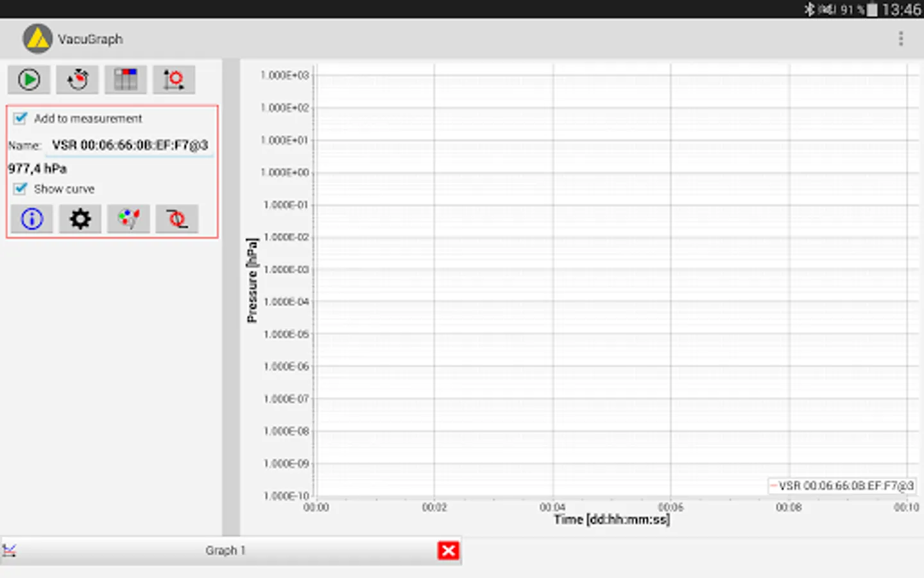
Task: Open the measurement timer settings icon
Action: [77, 79]
